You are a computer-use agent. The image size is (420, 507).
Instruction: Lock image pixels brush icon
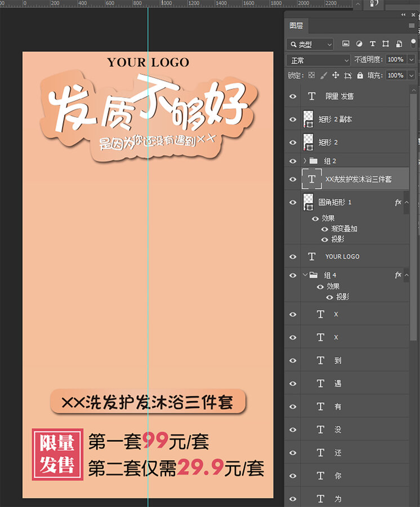323,75
